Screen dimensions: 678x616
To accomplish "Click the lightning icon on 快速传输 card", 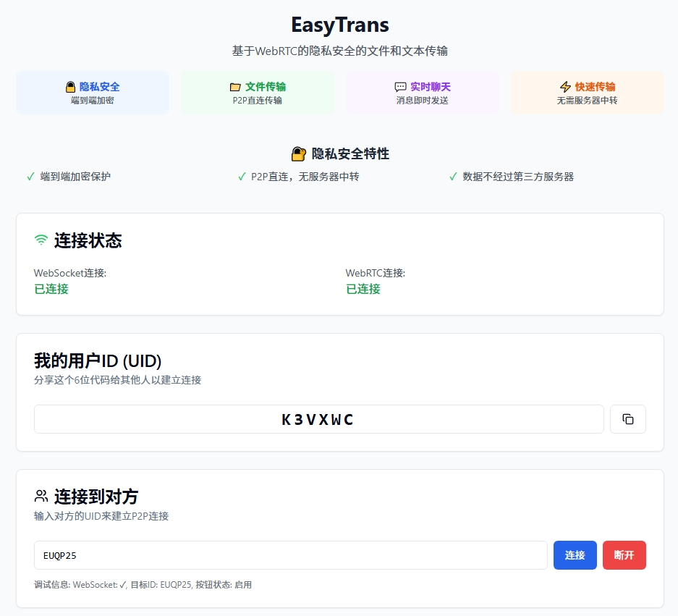I will 566,87.
